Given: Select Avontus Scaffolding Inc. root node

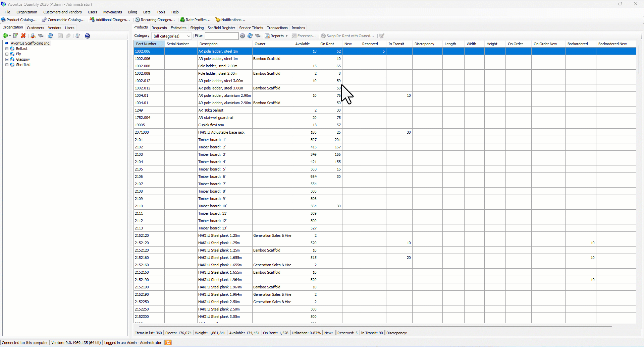Looking at the screenshot, I should point(31,43).
